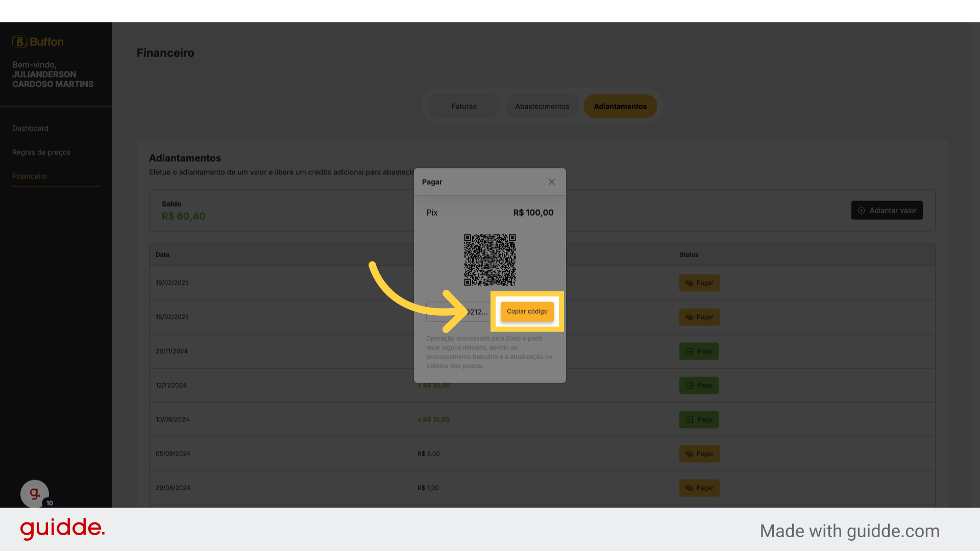Click the Pix QR code image
This screenshot has width=980, height=551.
pos(489,260)
